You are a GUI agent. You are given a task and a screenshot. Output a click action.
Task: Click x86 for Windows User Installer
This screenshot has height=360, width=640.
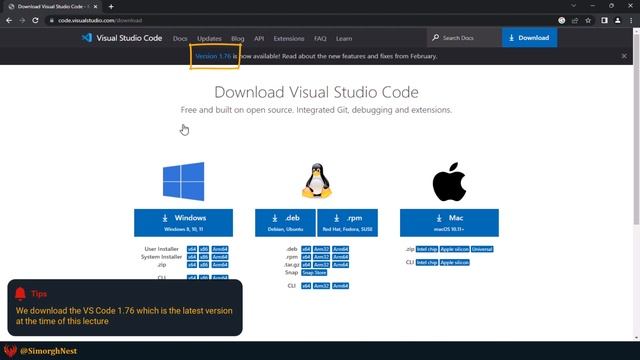point(204,249)
